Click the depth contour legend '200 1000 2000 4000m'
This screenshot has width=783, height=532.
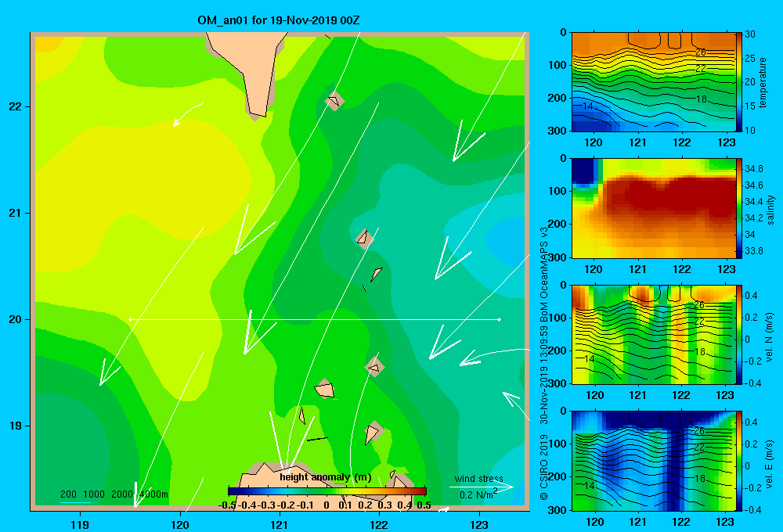(114, 494)
